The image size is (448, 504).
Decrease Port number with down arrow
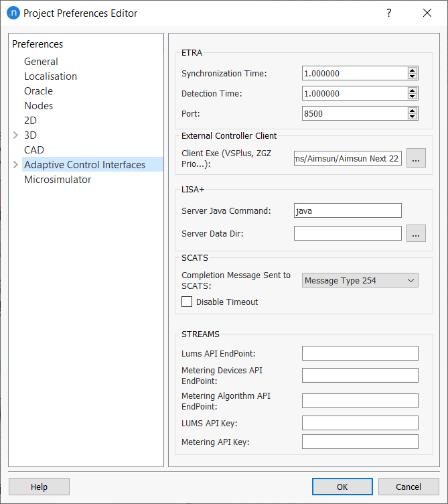pyautogui.click(x=413, y=117)
